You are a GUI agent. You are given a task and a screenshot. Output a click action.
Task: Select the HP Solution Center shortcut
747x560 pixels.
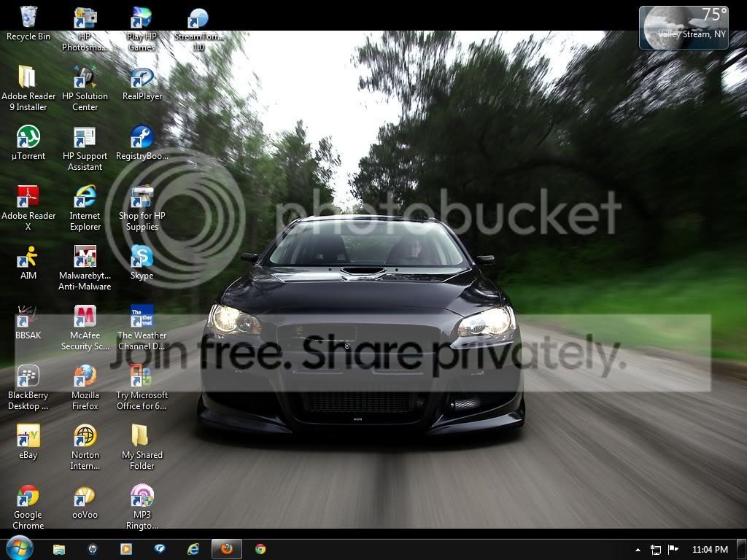pyautogui.click(x=85, y=88)
